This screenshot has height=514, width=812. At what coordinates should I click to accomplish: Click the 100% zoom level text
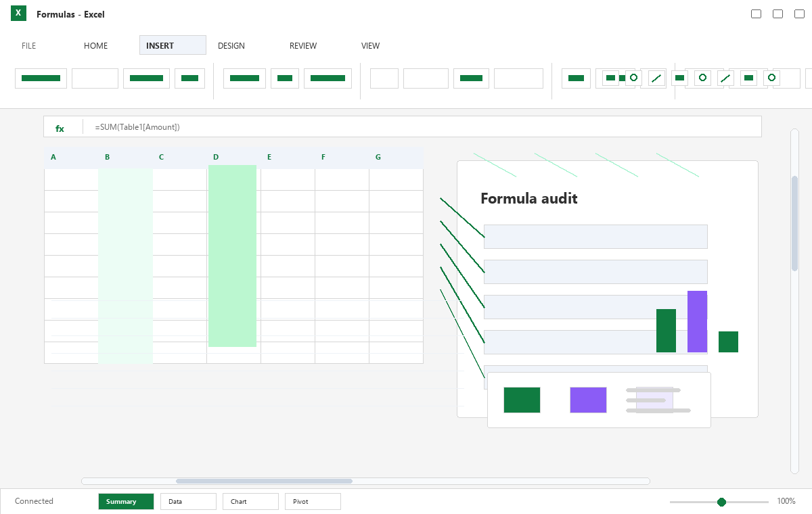[786, 501]
